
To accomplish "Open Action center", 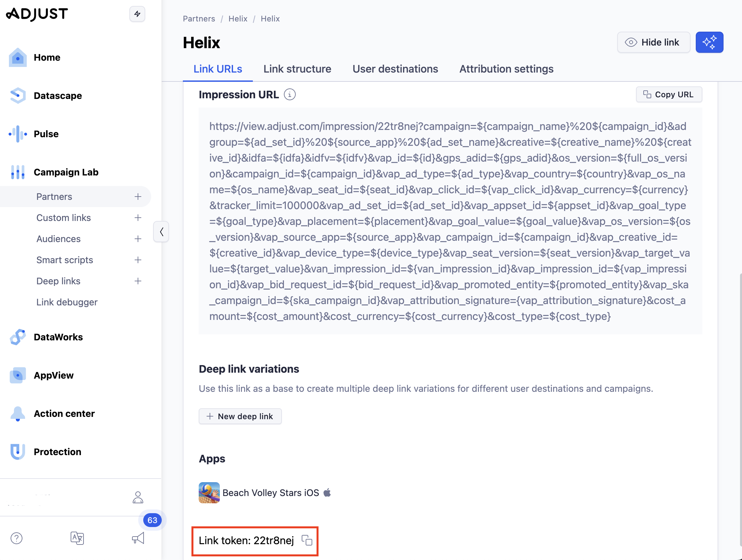I will (64, 413).
